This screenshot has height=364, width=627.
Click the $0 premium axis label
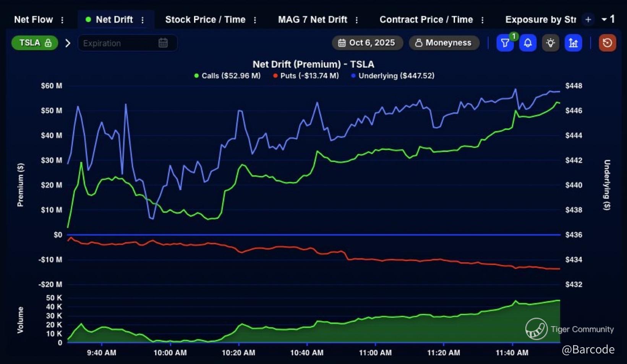(58, 235)
